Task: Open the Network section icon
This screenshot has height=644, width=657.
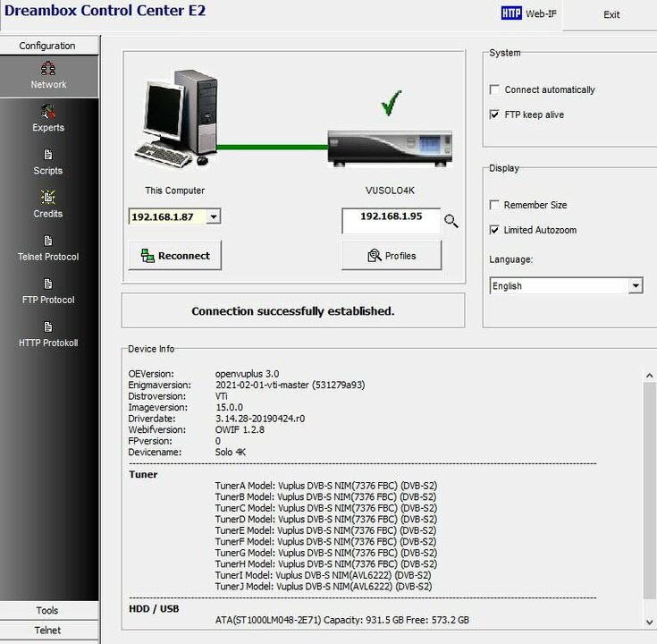Action: (x=48, y=69)
